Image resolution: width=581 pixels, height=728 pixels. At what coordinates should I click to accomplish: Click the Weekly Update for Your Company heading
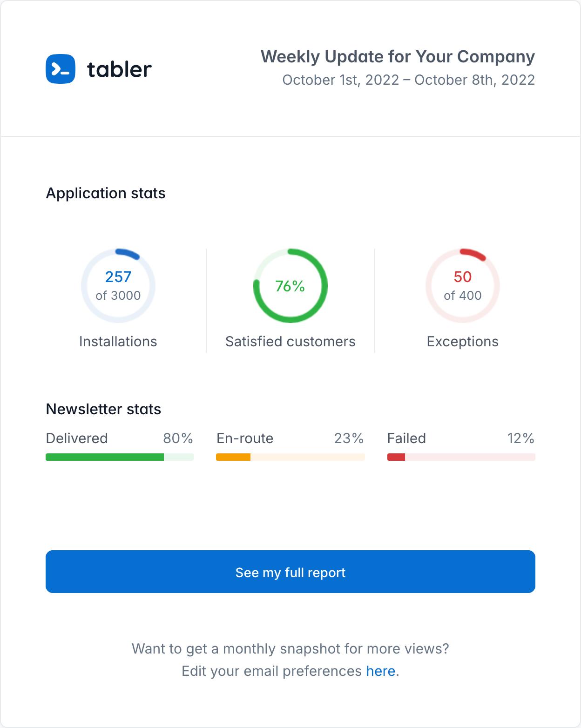coord(398,57)
